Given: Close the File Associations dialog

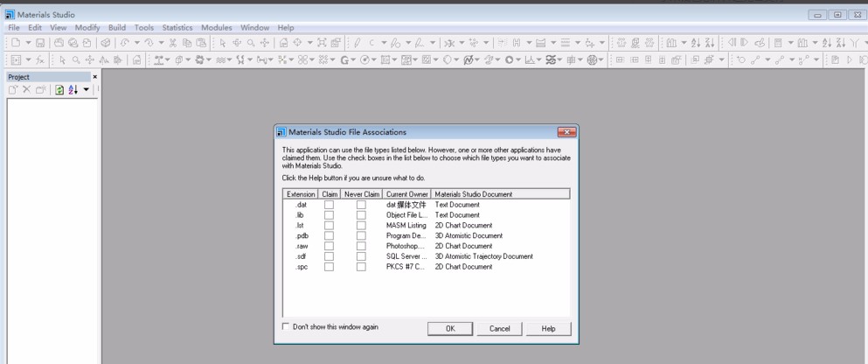Looking at the screenshot, I should [566, 132].
